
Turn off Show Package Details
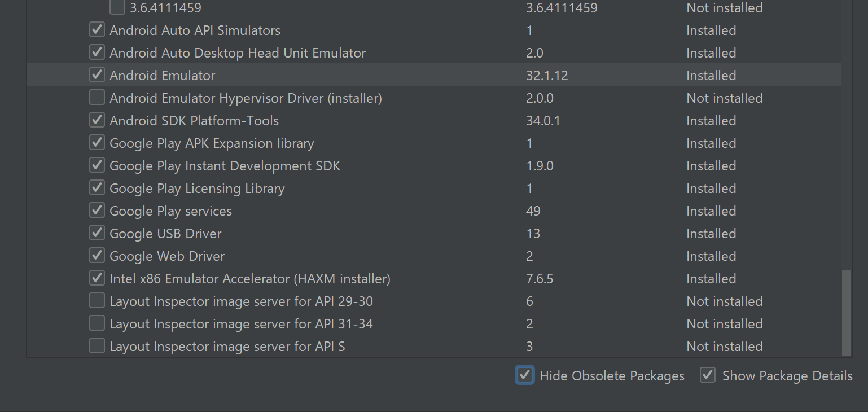(x=708, y=375)
